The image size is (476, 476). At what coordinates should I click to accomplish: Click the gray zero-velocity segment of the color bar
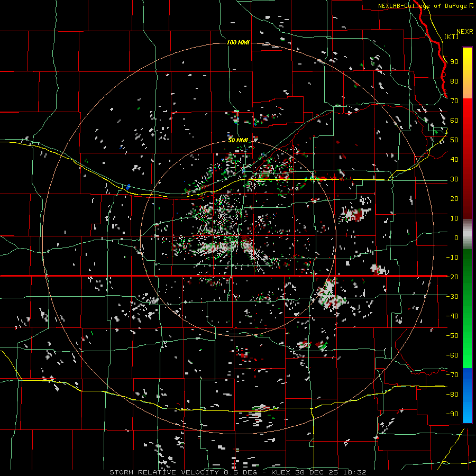[467, 234]
